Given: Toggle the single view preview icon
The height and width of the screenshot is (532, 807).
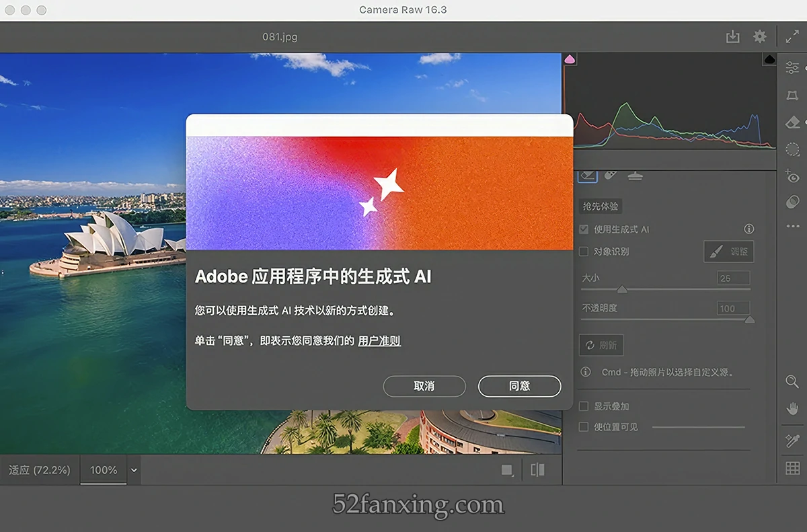Looking at the screenshot, I should click(x=508, y=470).
